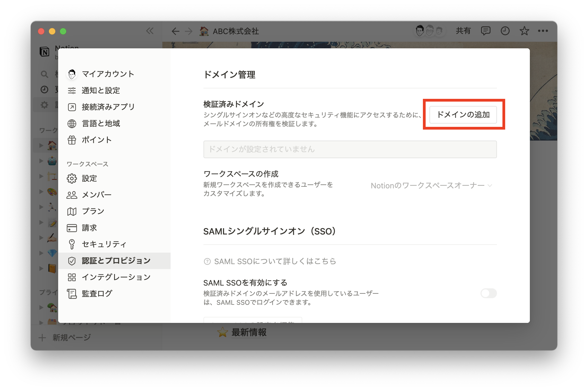The height and width of the screenshot is (391, 588).
Task: Open the three-dots page menu
Action: coord(543,31)
